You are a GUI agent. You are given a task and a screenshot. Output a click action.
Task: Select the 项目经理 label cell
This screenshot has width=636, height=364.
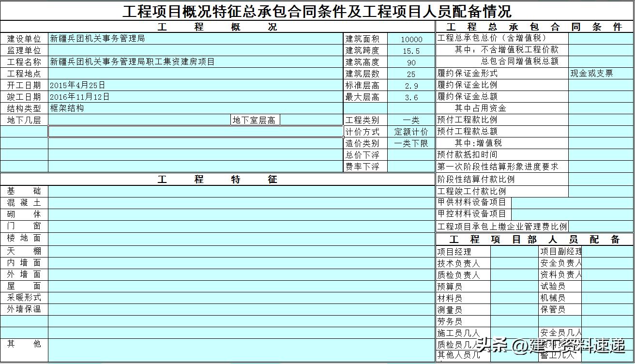(460, 252)
